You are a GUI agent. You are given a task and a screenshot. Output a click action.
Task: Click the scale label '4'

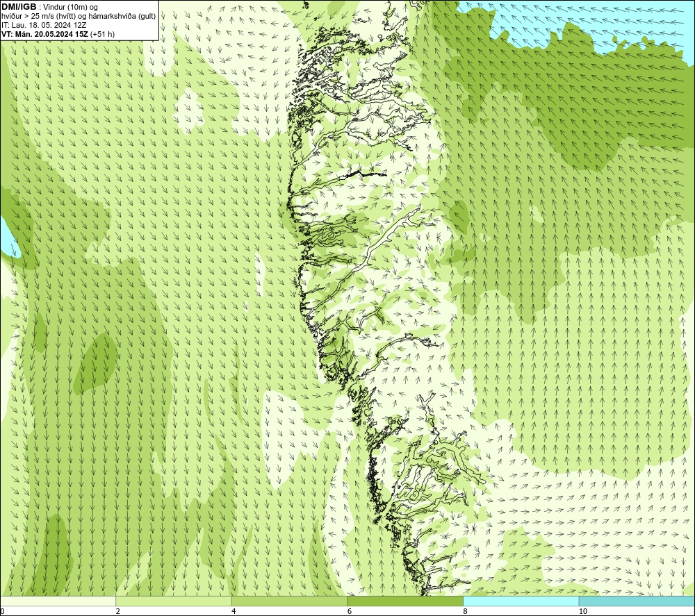234,611
